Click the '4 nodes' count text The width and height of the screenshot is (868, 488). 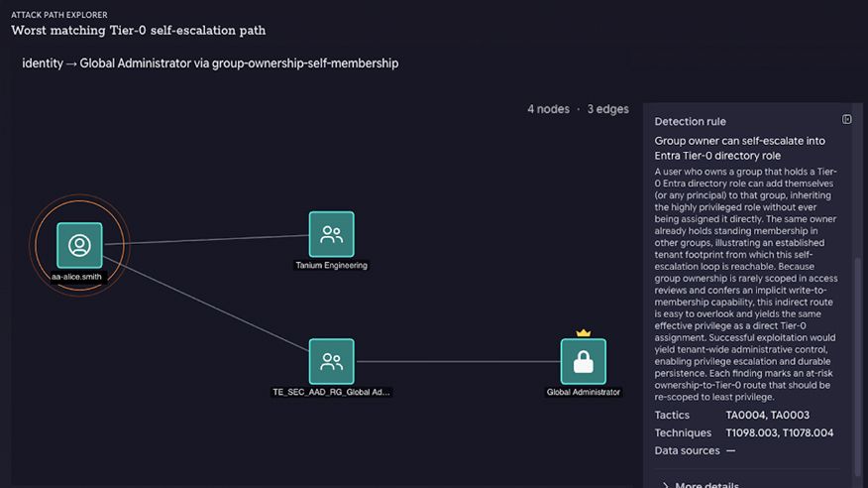click(x=548, y=109)
